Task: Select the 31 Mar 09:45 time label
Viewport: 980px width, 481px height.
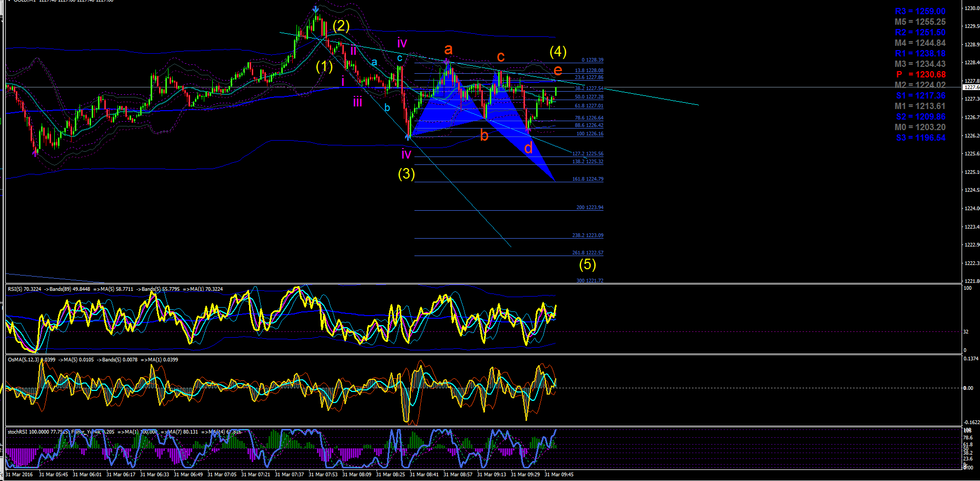Action: tap(559, 475)
